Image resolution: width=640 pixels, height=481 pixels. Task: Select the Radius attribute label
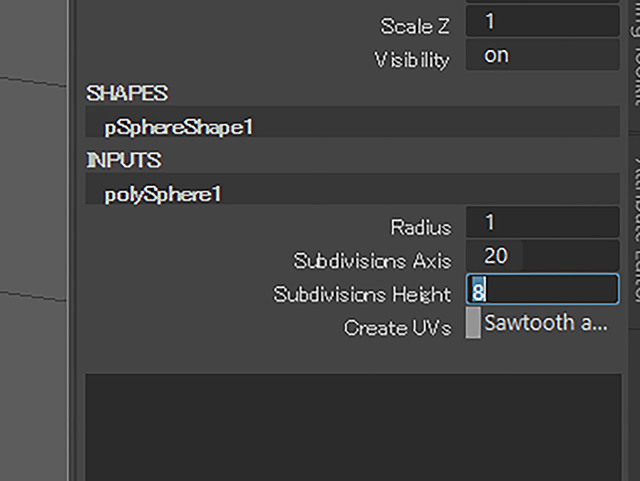click(x=421, y=227)
